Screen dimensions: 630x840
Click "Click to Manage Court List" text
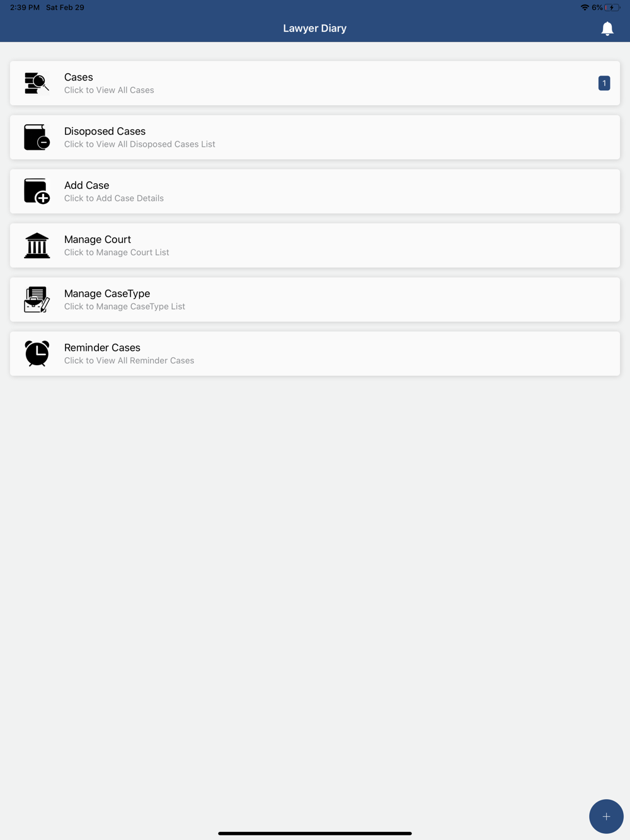[x=117, y=253]
